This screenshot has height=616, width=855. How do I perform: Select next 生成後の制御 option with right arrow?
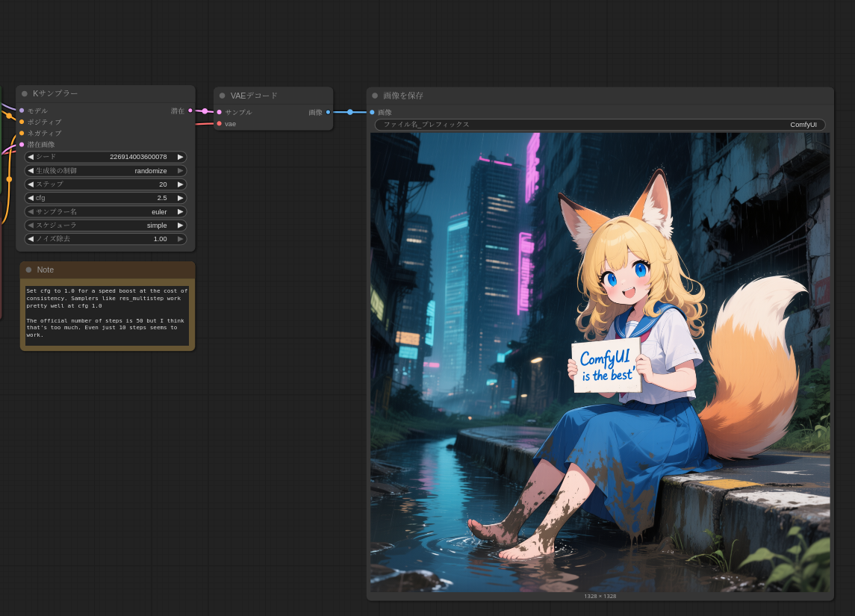(x=181, y=171)
